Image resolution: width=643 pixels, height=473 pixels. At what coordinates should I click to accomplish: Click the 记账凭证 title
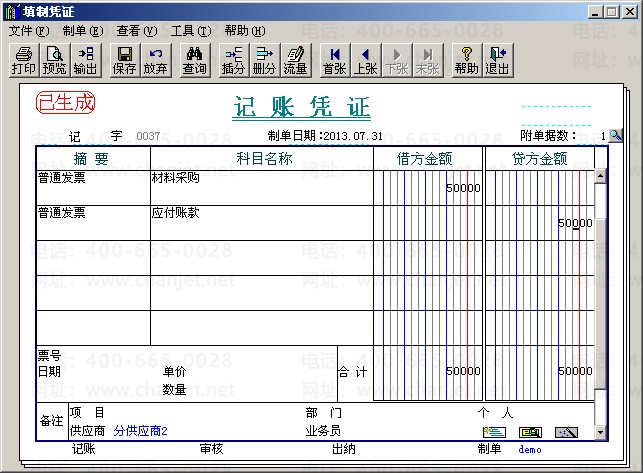coord(301,107)
